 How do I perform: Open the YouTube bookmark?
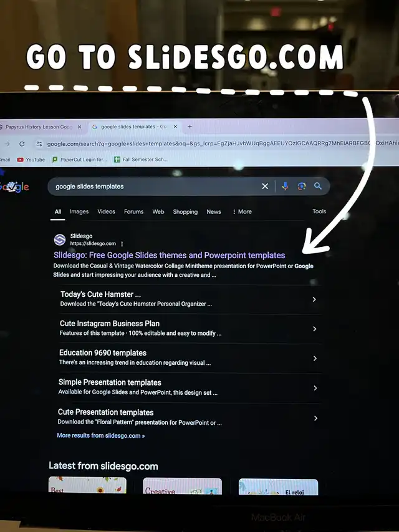(x=31, y=160)
